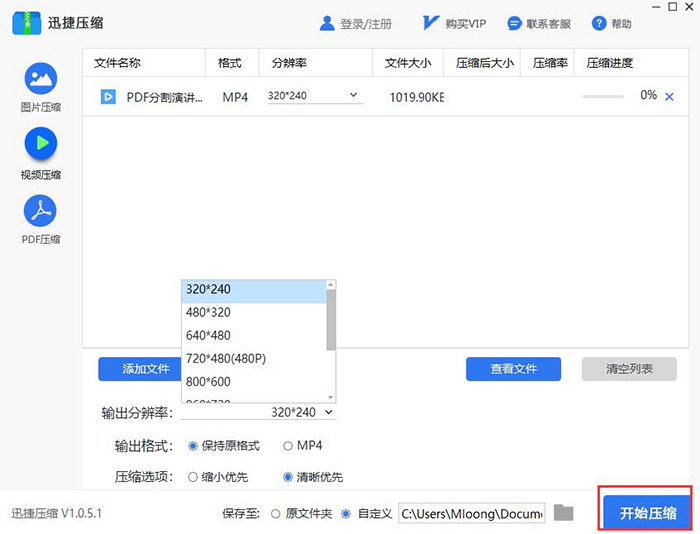
Task: Click the resolution list scrollbar thumb
Action: tap(331, 320)
